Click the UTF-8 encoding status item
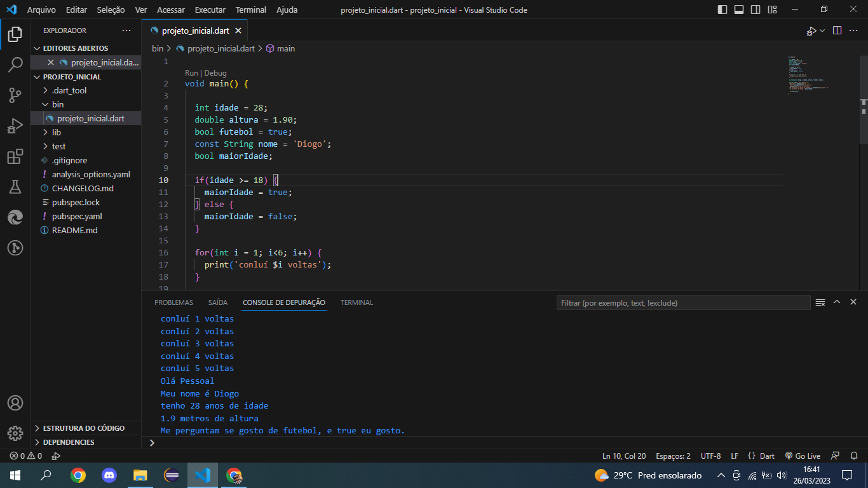868x488 pixels. [710, 456]
